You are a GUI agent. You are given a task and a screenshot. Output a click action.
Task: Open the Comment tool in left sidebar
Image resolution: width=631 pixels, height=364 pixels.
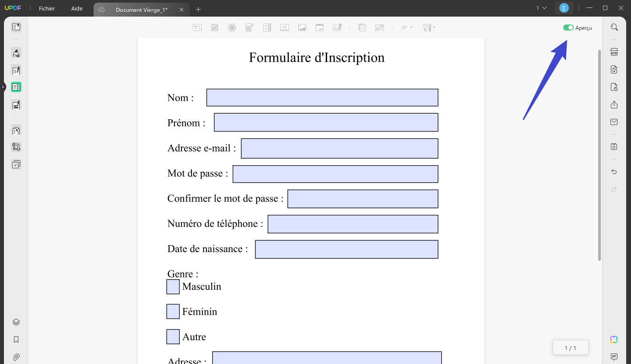(16, 53)
